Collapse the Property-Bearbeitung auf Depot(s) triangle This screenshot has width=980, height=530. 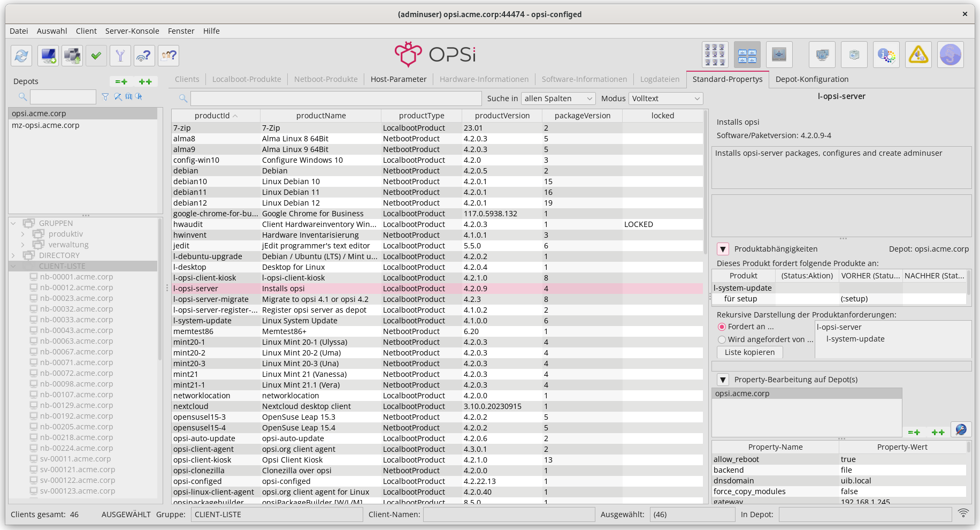[x=723, y=380]
